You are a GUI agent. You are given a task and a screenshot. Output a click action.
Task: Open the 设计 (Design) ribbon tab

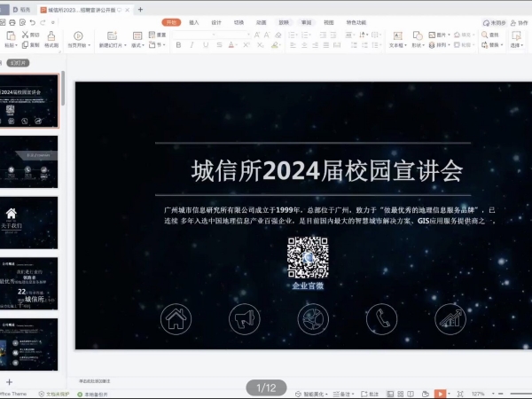216,22
